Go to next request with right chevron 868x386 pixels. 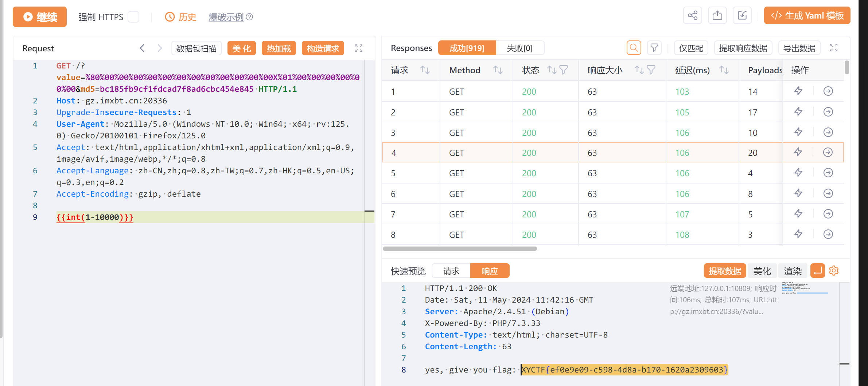(160, 48)
